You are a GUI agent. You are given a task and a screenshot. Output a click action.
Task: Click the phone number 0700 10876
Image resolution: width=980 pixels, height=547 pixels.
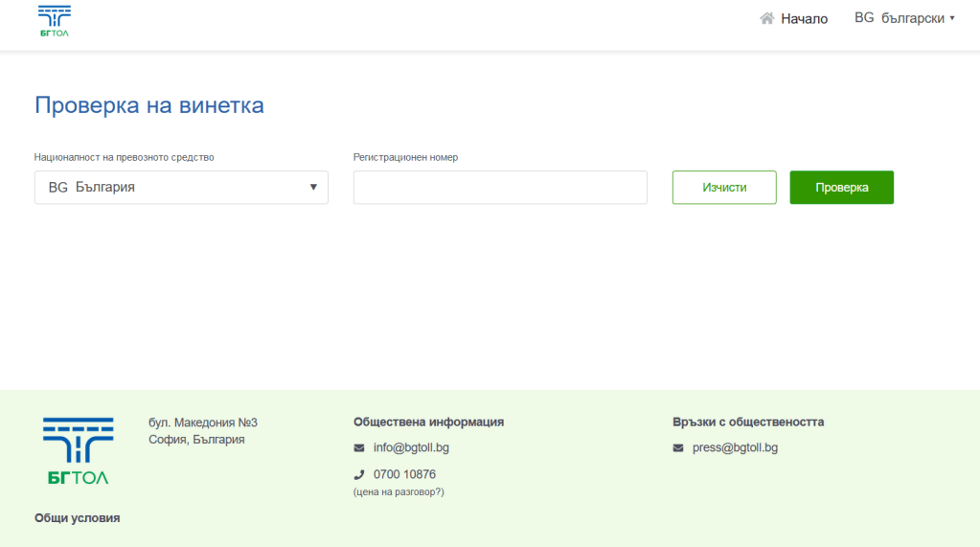pos(404,474)
